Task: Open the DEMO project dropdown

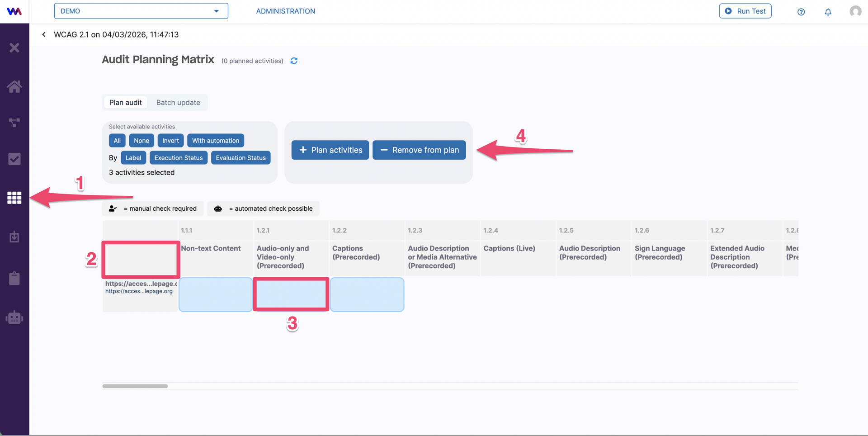Action: click(141, 11)
